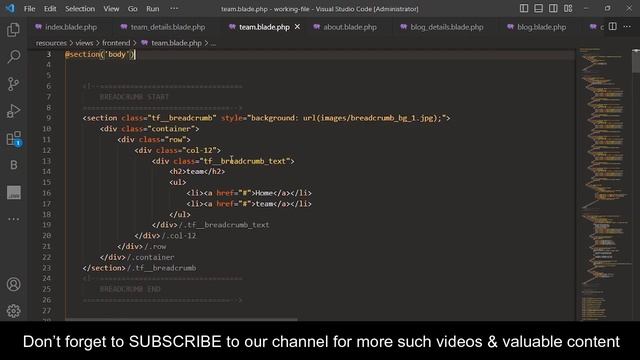Click the 'views' breadcrumb segment
Screen dimensions: 640x360
coord(84,43)
